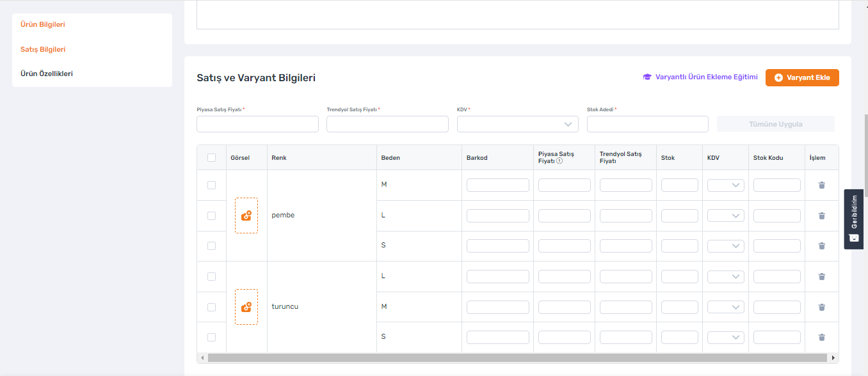The image size is (868, 376).
Task: Click the horizontal scrollbar under the table
Action: (x=517, y=358)
